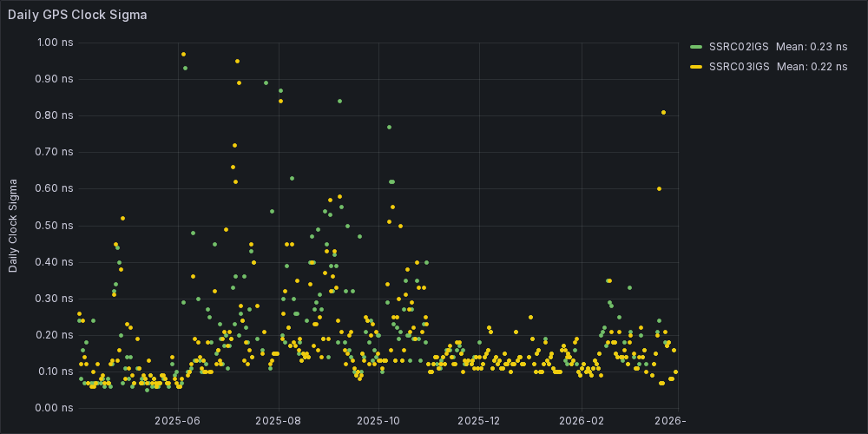Click the 2025-06 x-axis label
Screen dimensions: 868x434
(178, 420)
